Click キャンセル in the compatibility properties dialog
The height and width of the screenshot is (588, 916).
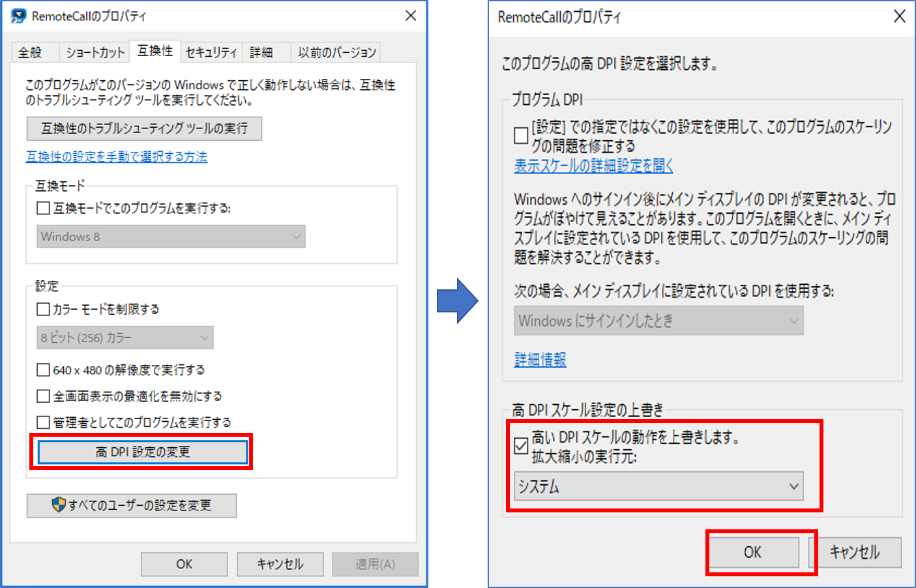click(x=280, y=564)
